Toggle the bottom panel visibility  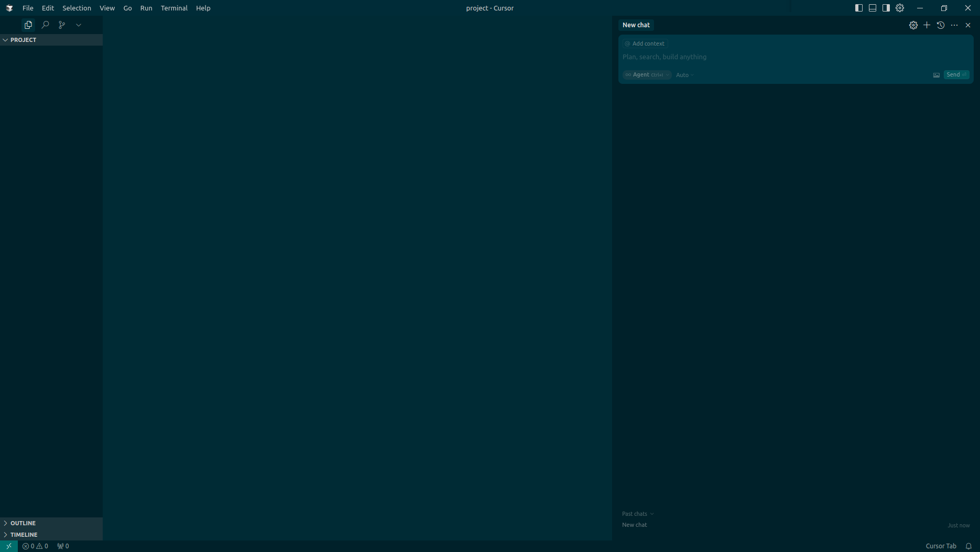click(x=872, y=8)
